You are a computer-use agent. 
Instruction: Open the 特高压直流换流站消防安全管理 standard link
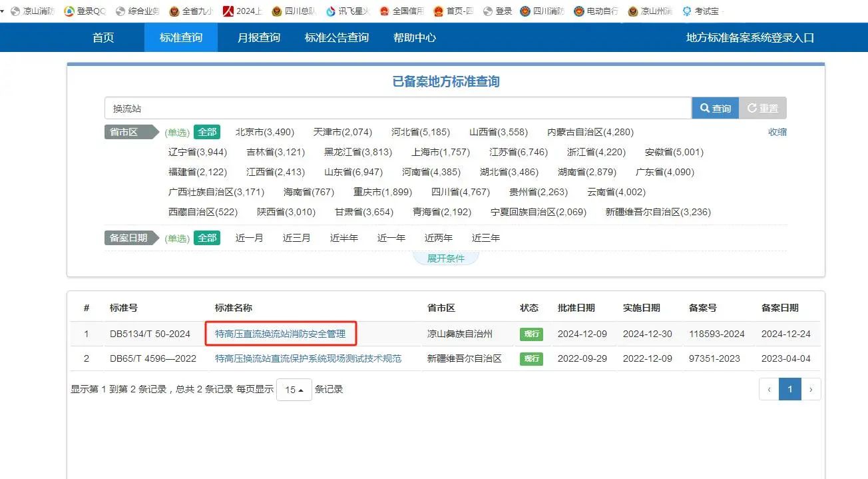tap(280, 334)
